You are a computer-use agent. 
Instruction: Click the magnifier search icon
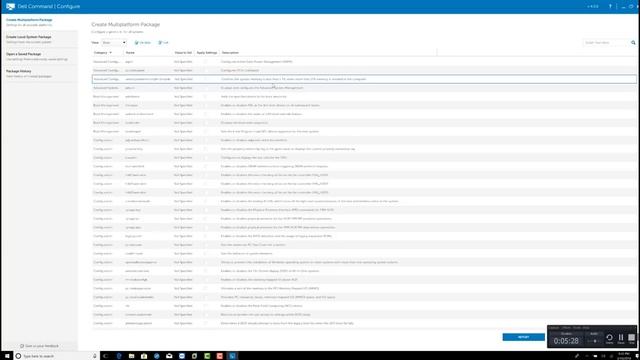point(633,42)
